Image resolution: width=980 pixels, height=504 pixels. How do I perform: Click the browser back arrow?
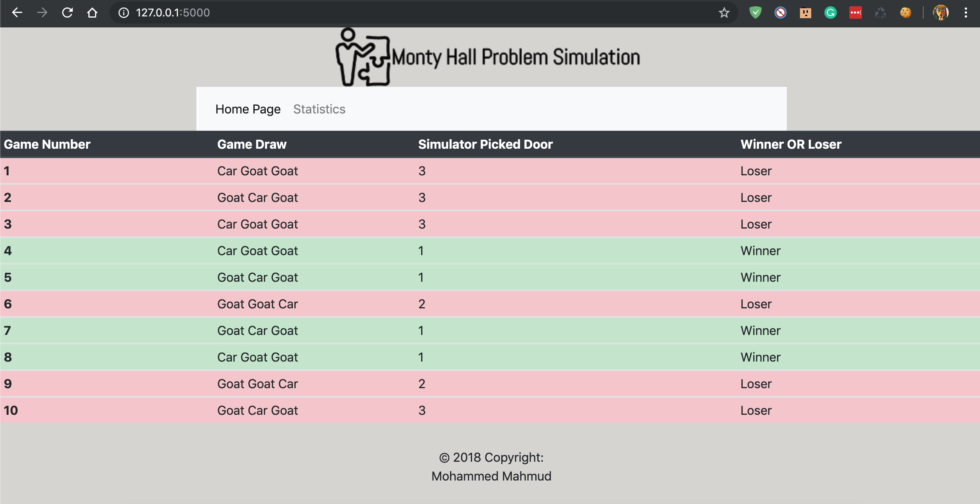coord(17,13)
